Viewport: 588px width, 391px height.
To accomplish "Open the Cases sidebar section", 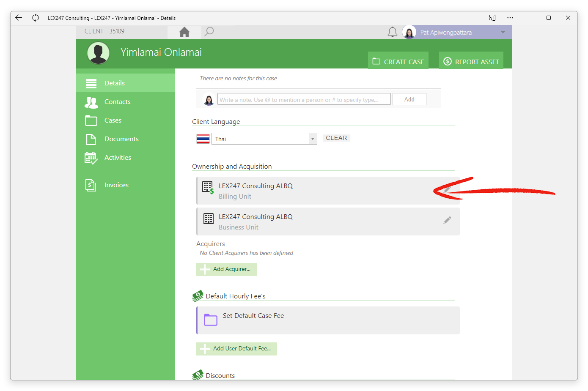I will 126,120.
